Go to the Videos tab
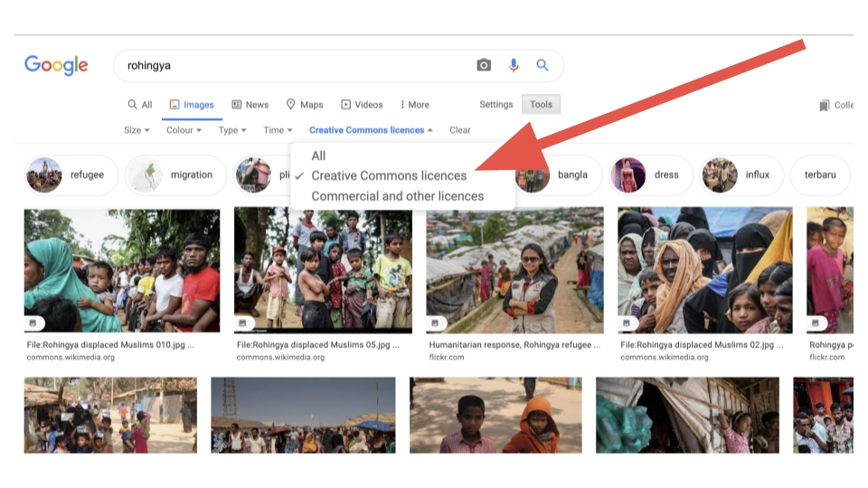This screenshot has width=868, height=488. coord(362,105)
